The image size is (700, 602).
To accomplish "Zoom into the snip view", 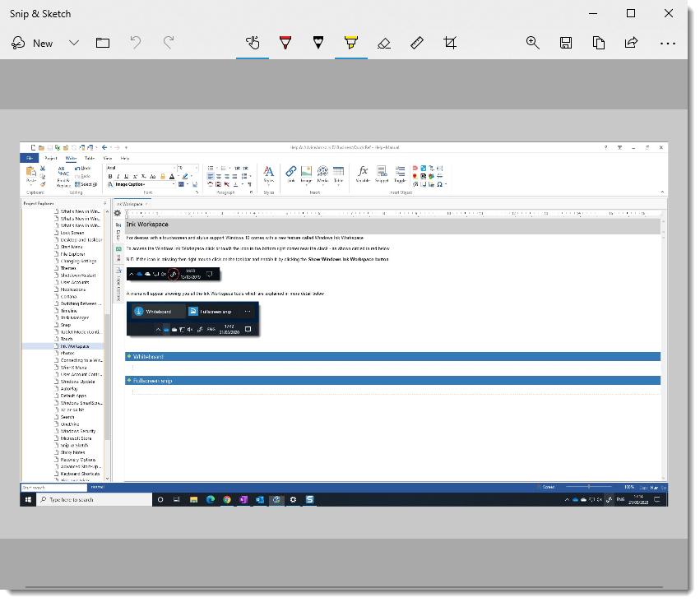I will (x=533, y=43).
